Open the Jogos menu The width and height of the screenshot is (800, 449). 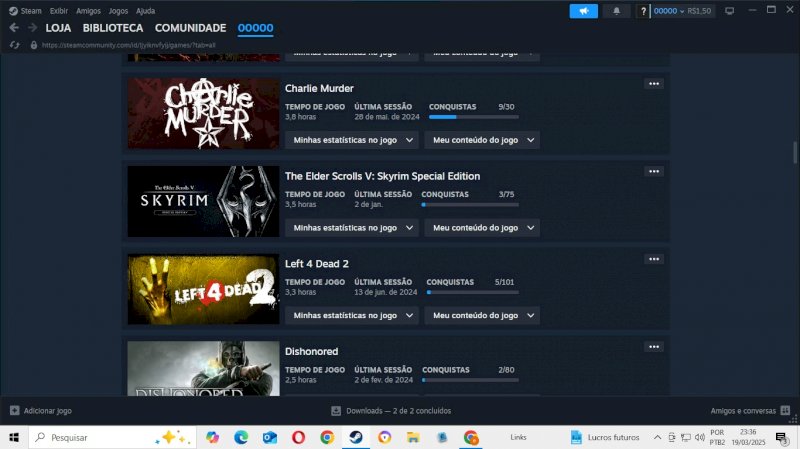[118, 11]
